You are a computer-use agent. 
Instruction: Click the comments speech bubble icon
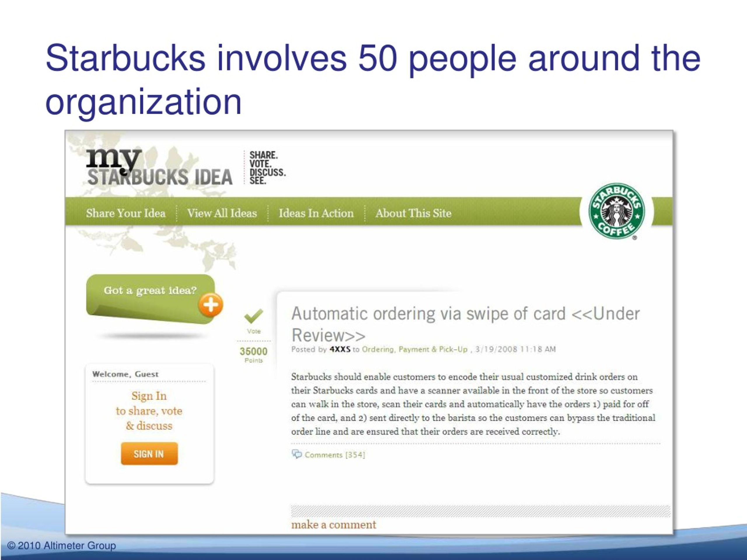[x=296, y=454]
